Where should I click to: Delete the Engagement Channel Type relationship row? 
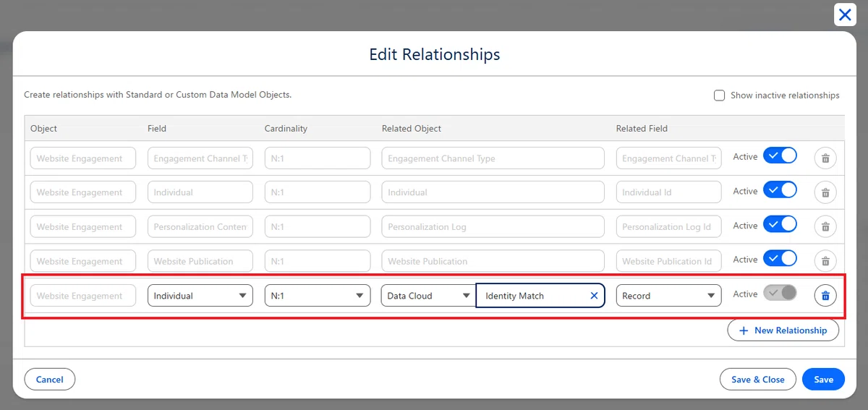[825, 158]
